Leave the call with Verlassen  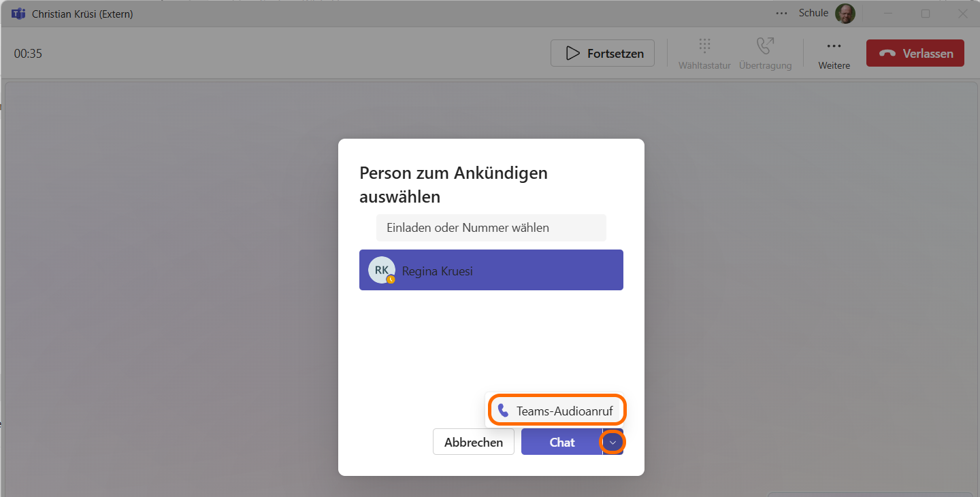tap(915, 54)
